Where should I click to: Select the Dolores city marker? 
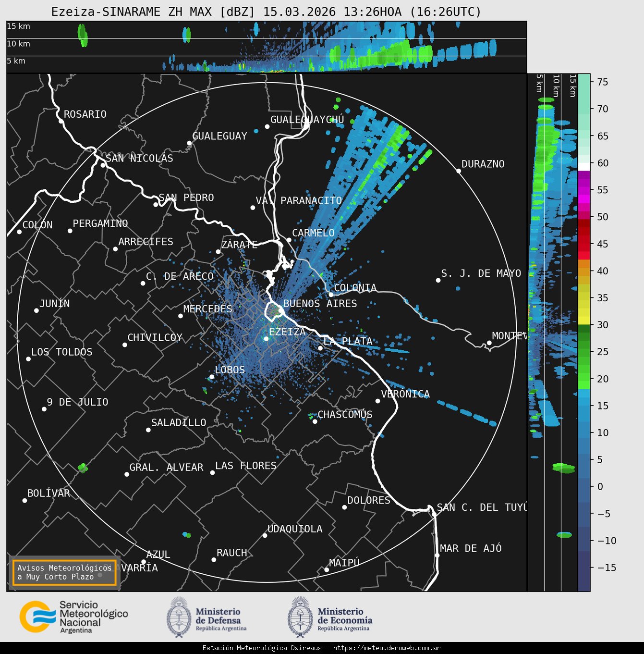[x=344, y=507]
